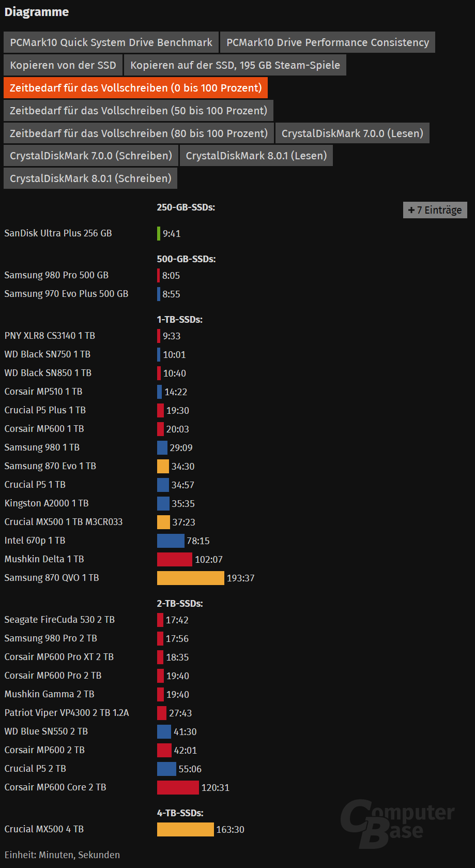Click Mushkin Gamma 2 TB label
This screenshot has width=475, height=868.
pos(50,694)
